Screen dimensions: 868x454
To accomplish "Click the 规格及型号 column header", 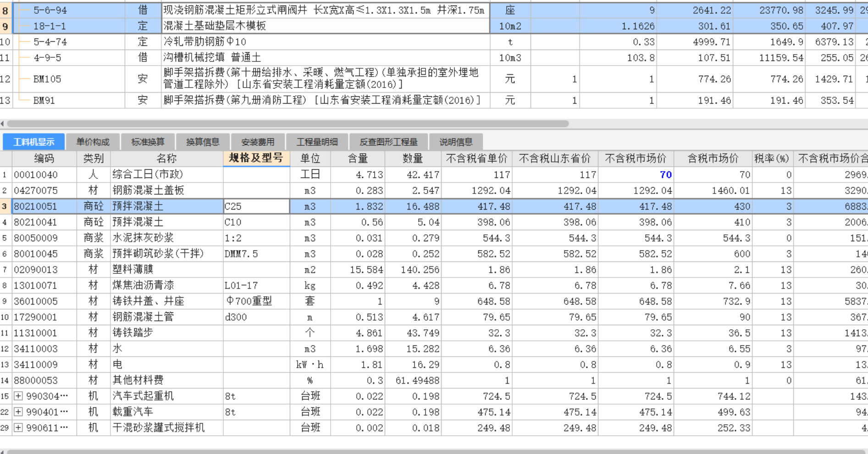I will 256,158.
